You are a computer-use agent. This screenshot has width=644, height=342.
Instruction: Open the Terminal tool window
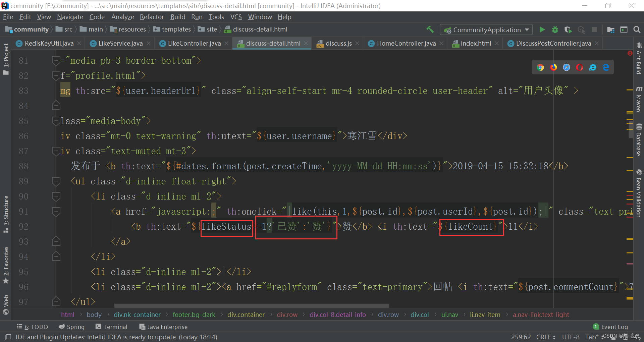pos(111,327)
